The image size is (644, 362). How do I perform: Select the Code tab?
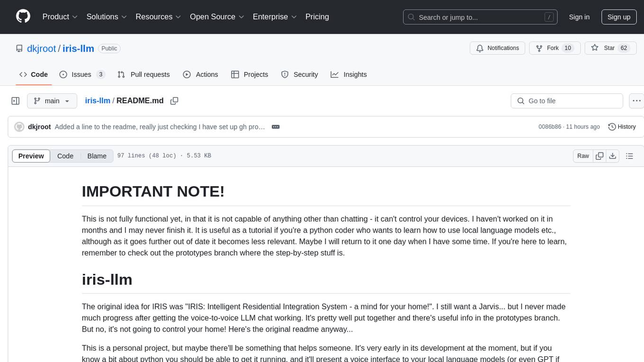[x=34, y=74]
